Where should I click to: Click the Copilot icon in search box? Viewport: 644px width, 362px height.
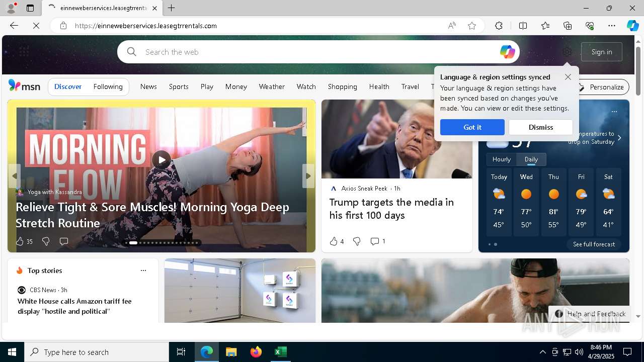pos(507,52)
